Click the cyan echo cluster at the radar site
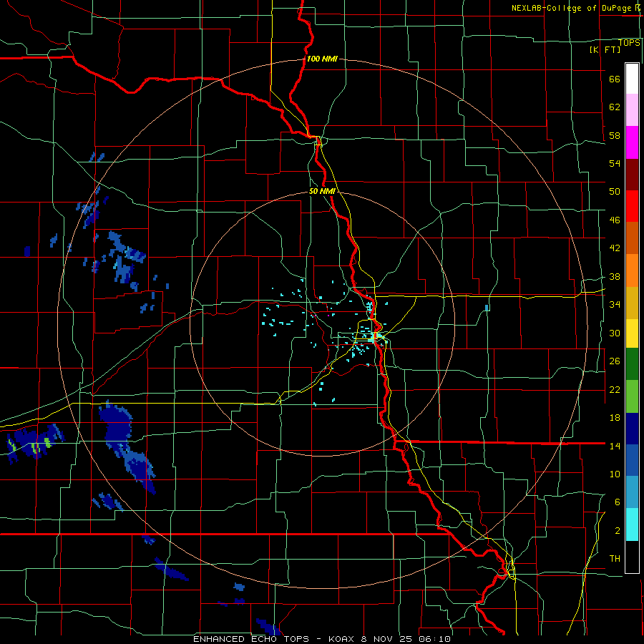This screenshot has width=644, height=644. click(x=373, y=338)
